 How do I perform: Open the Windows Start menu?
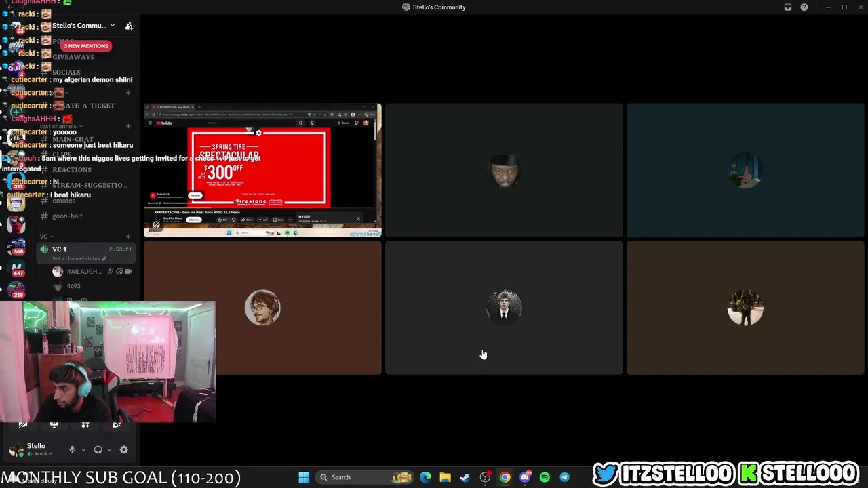(304, 477)
